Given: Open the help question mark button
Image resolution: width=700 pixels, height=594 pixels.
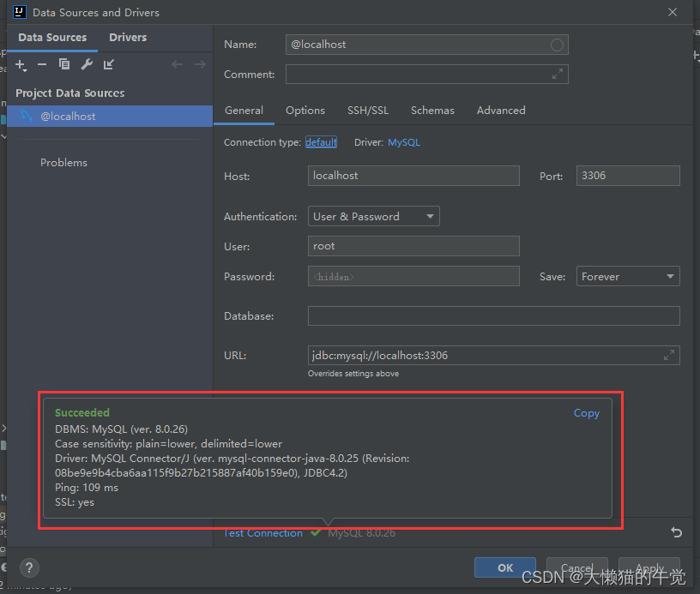Looking at the screenshot, I should (29, 567).
